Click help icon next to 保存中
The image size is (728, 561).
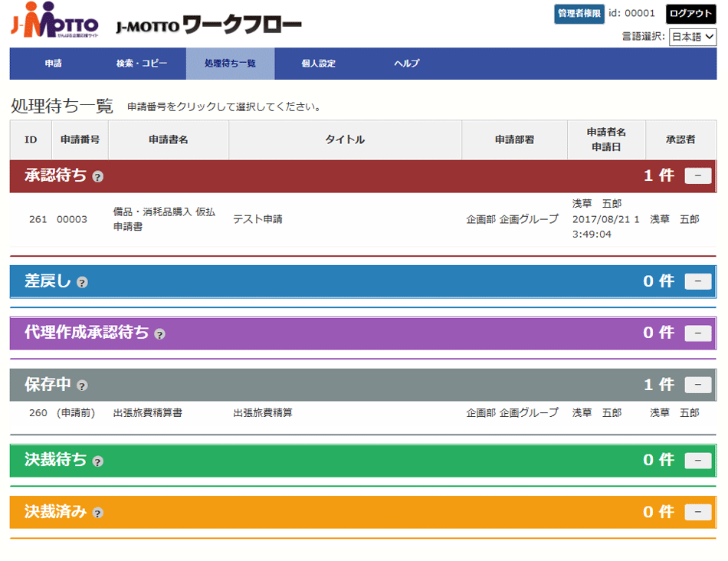82,385
